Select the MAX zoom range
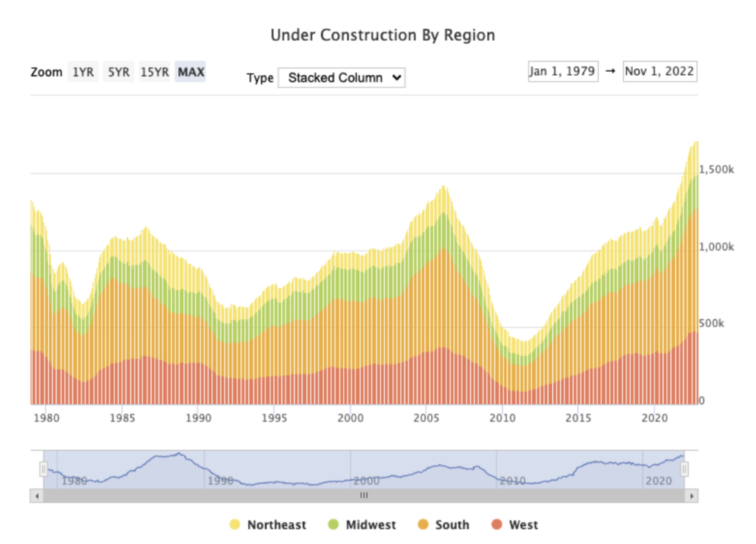This screenshot has width=756, height=544. 190,72
